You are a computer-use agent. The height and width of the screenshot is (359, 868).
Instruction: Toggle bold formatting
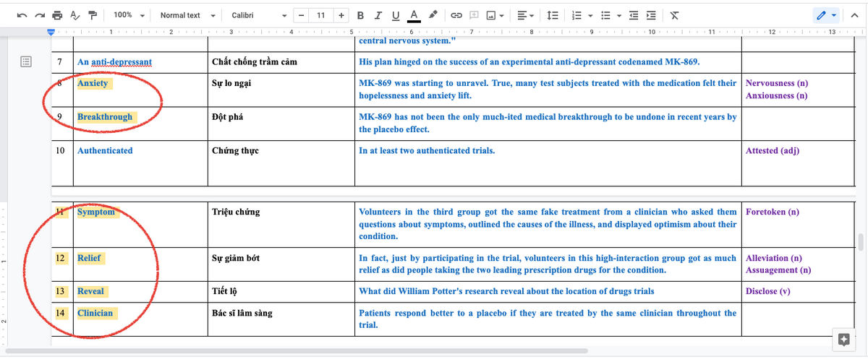click(x=360, y=15)
